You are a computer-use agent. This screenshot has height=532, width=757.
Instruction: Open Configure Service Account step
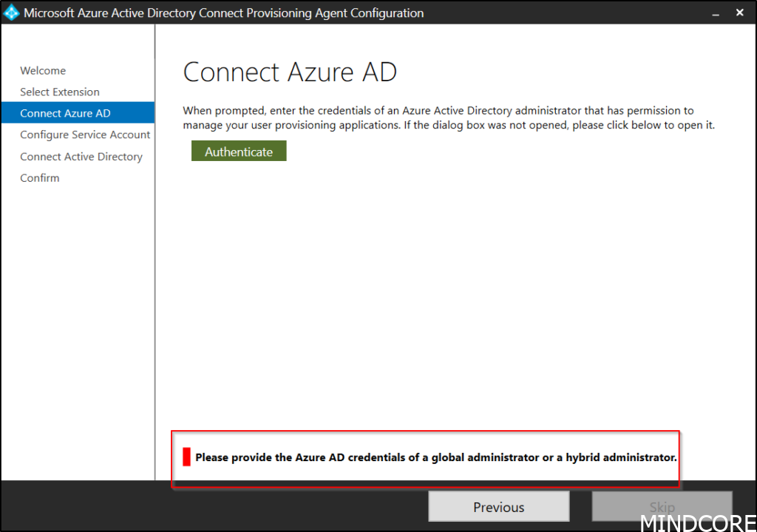(85, 134)
